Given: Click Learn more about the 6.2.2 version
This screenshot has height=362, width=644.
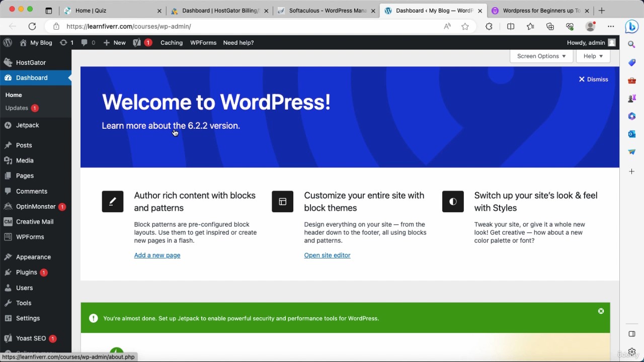Looking at the screenshot, I should (x=171, y=126).
